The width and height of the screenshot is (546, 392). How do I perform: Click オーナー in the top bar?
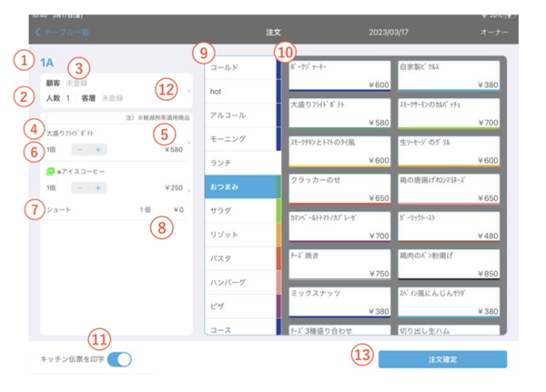tap(494, 32)
